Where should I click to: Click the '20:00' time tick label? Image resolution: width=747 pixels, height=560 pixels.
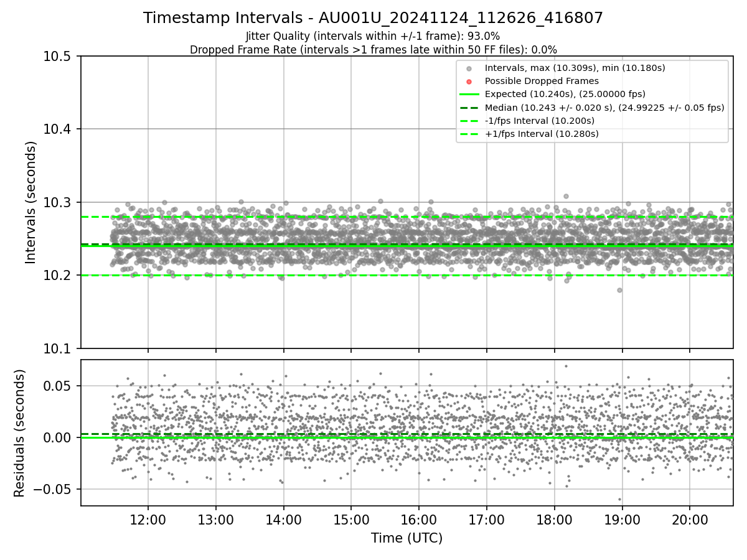(689, 519)
